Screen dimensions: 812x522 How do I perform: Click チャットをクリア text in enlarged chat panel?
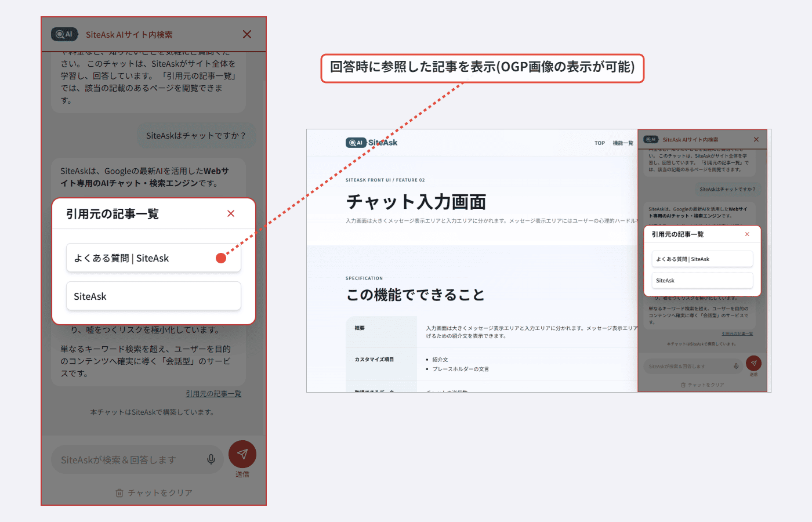click(x=160, y=492)
